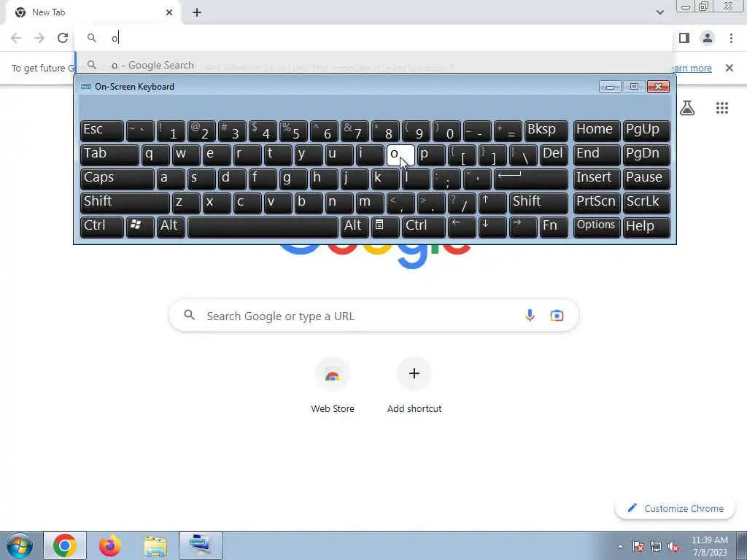The width and height of the screenshot is (747, 560).
Task: Toggle the right Ctrl key
Action: coord(424,227)
